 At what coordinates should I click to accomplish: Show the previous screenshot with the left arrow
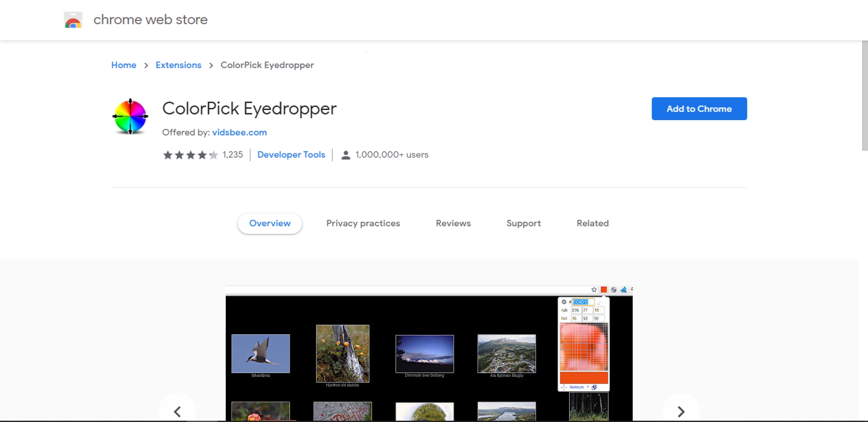coord(177,411)
